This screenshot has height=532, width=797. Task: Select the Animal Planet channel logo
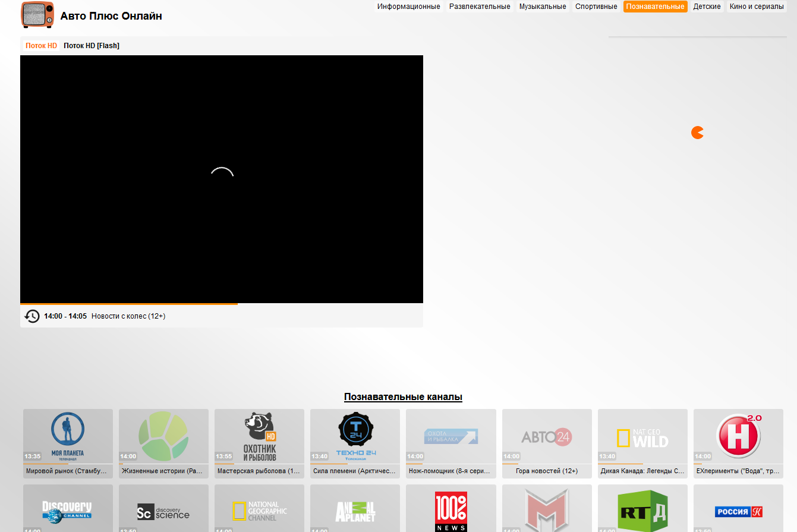pyautogui.click(x=355, y=511)
